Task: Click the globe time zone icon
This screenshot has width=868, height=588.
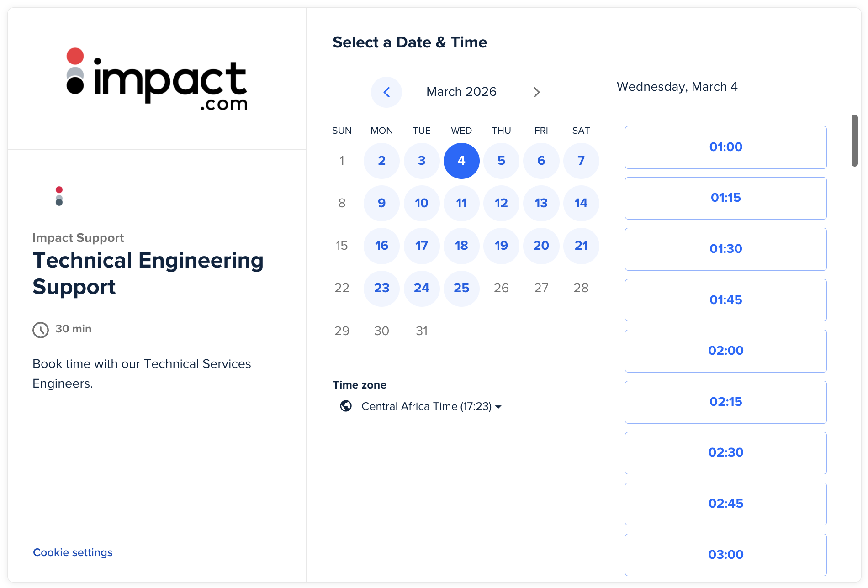Action: 346,406
